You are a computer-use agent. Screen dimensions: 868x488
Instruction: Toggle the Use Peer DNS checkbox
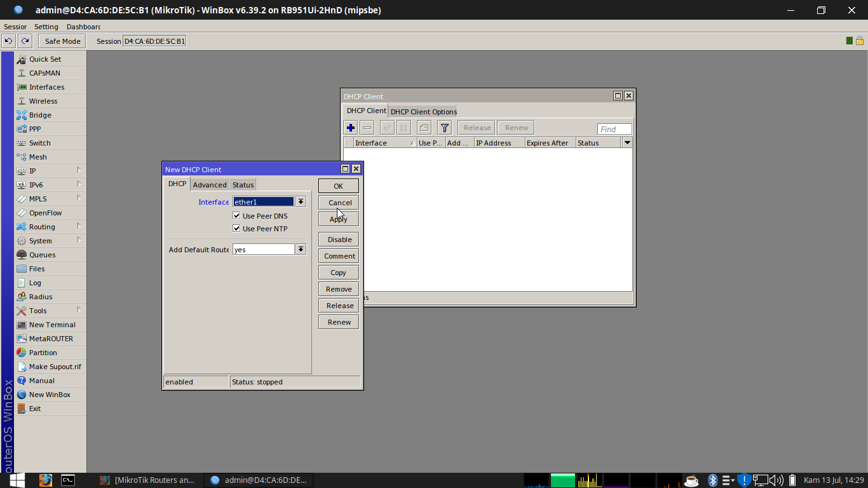[x=237, y=216]
